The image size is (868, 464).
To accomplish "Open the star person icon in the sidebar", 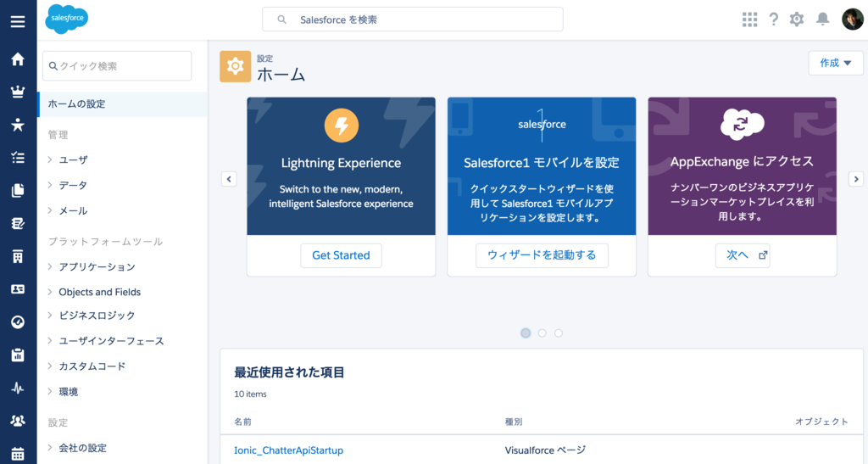I will click(18, 125).
